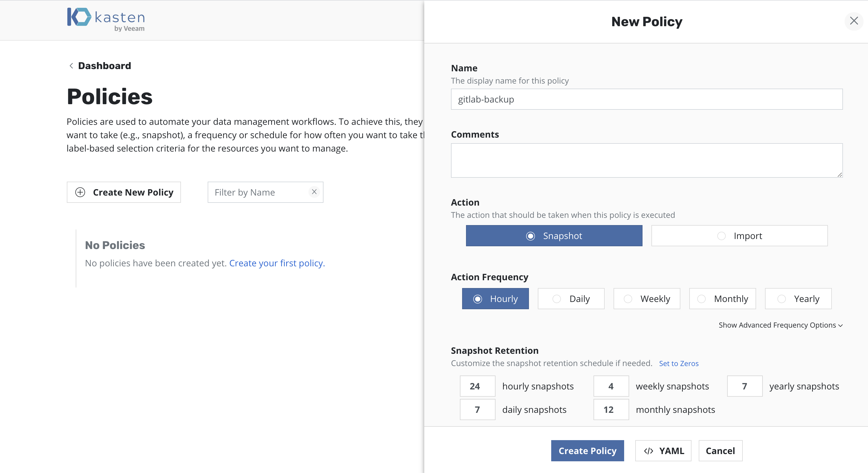Viewport: 868px width, 473px height.
Task: Click Set to Zeros link
Action: (x=679, y=364)
